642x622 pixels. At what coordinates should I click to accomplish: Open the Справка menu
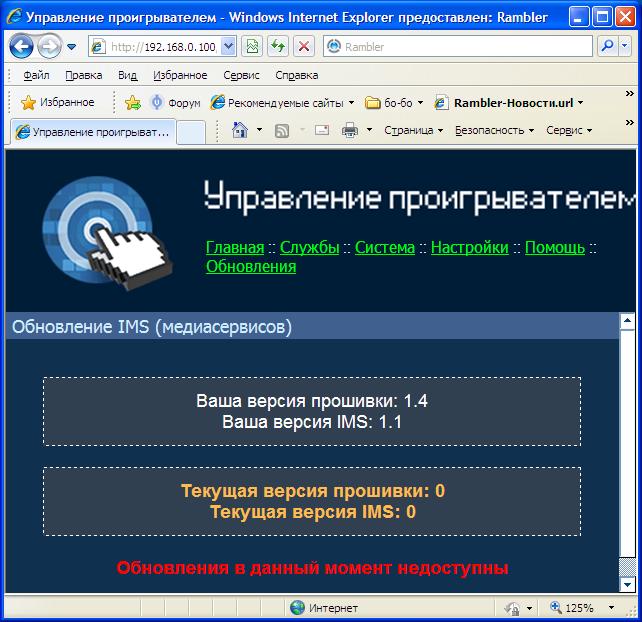296,75
